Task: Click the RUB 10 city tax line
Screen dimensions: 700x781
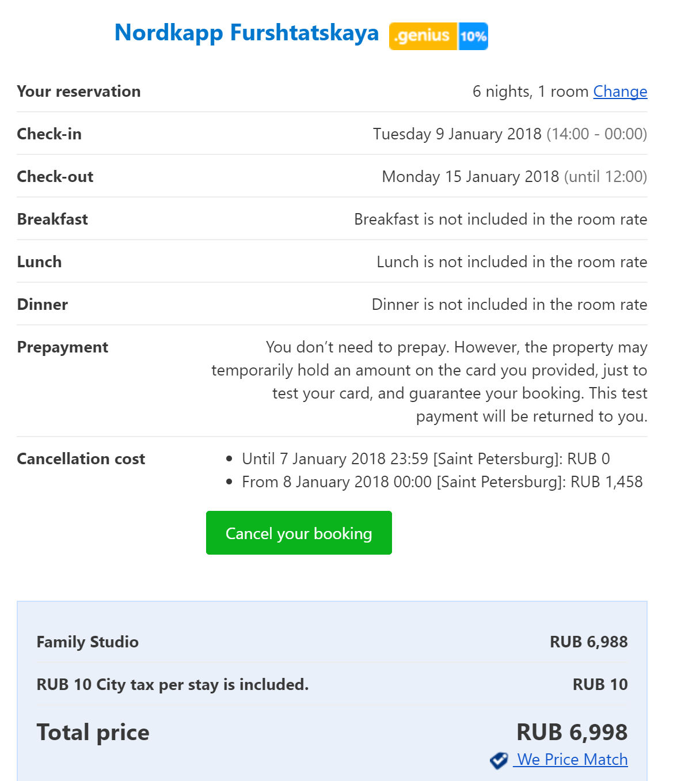Action: [173, 684]
